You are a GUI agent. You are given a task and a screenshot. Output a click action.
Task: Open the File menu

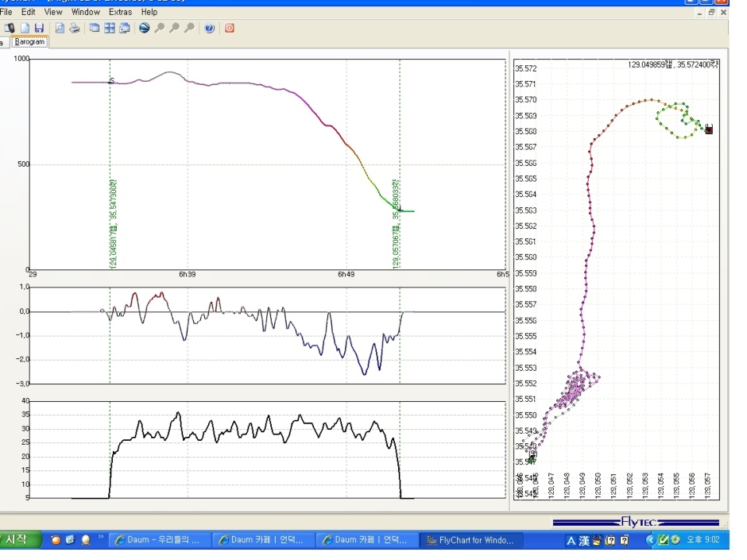click(x=6, y=12)
